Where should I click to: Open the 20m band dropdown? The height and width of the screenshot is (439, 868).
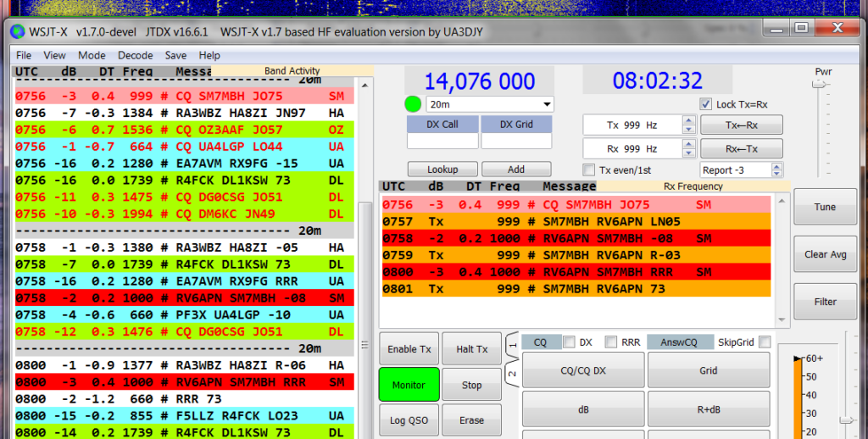[x=490, y=104]
